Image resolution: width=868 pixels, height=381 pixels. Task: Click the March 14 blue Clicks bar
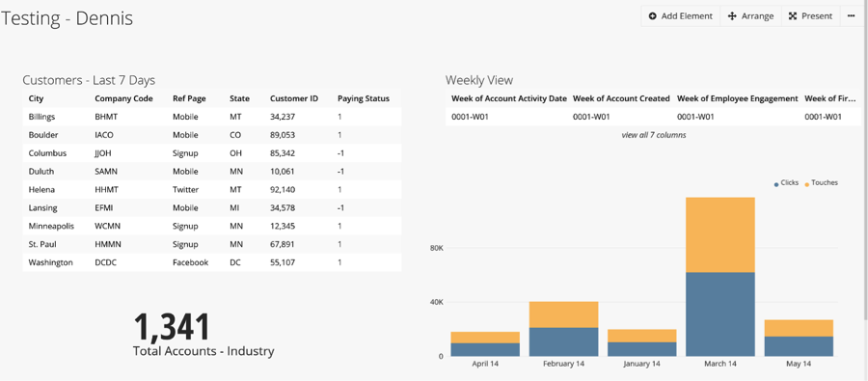720,314
